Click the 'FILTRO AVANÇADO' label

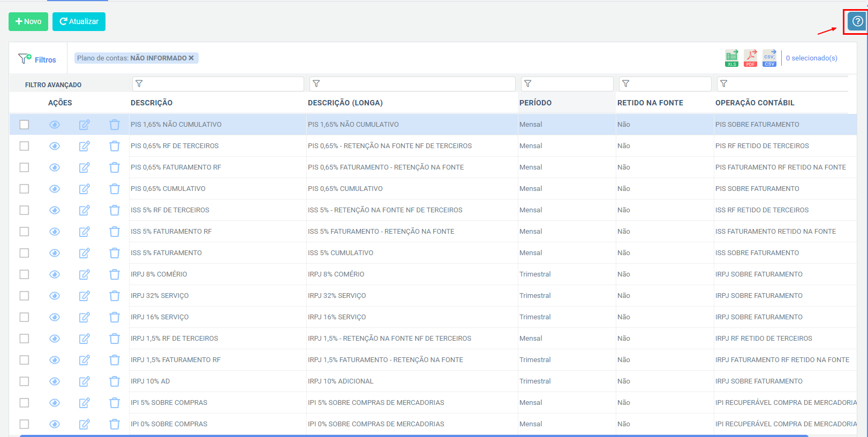53,85
